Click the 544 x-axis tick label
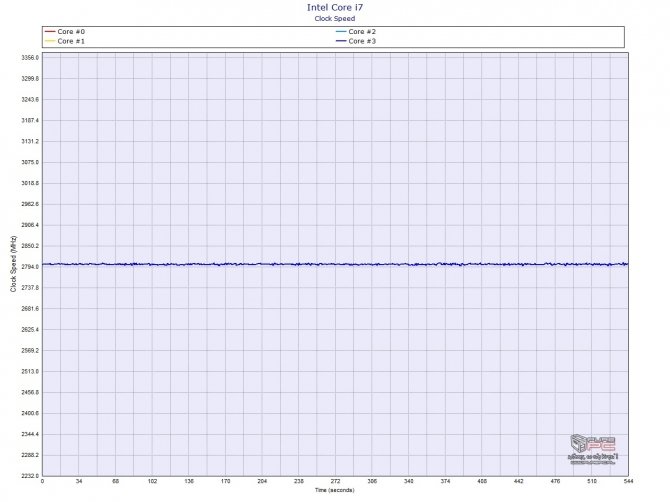This screenshot has width=670, height=502. click(628, 481)
